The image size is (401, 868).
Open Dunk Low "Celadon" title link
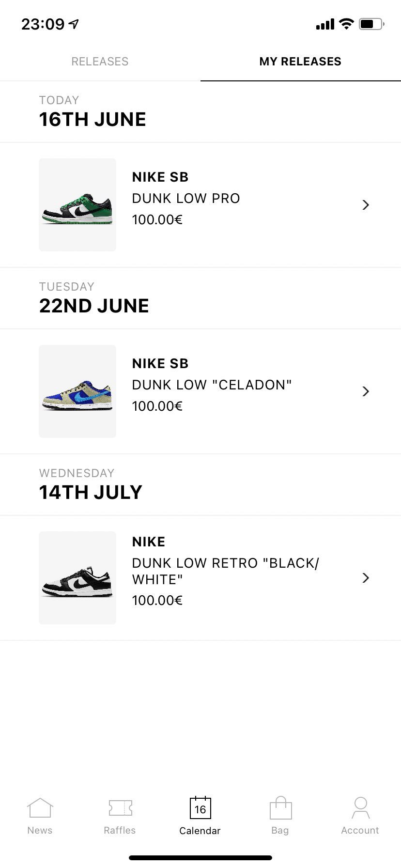[x=212, y=385]
